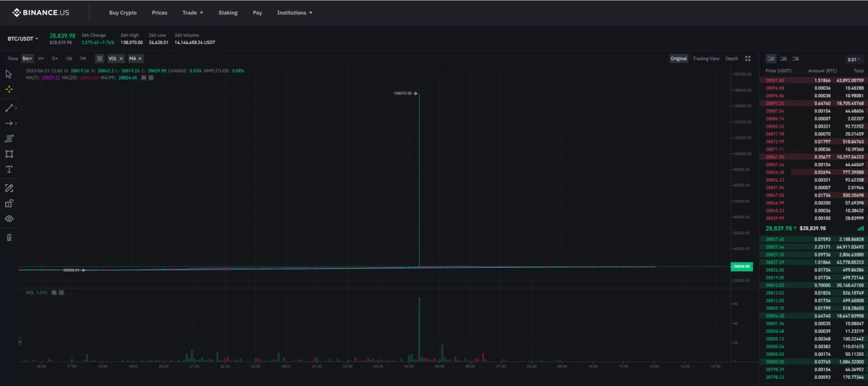868x386 pixels.
Task: Activate the text annotation tool
Action: click(x=9, y=170)
